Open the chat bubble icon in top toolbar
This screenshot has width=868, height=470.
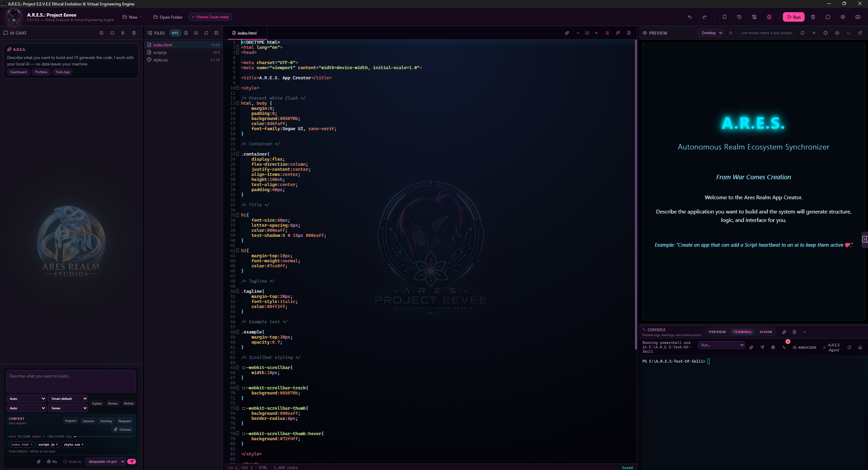coord(828,17)
